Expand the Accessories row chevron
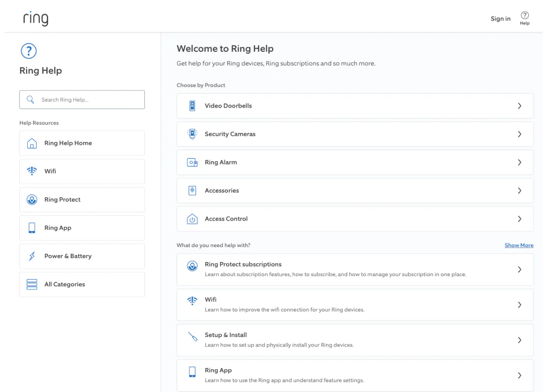 click(x=520, y=191)
